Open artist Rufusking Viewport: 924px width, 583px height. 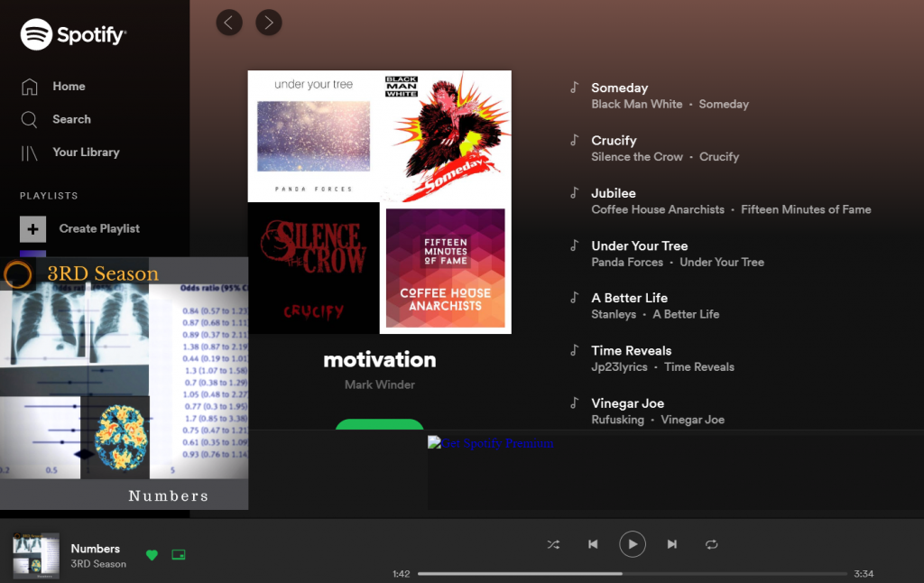(617, 420)
